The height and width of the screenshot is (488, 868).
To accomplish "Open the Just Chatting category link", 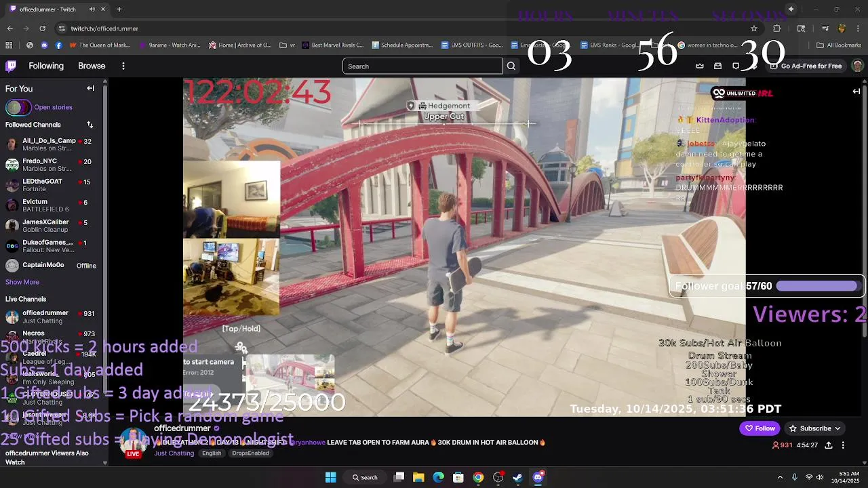I will click(174, 453).
